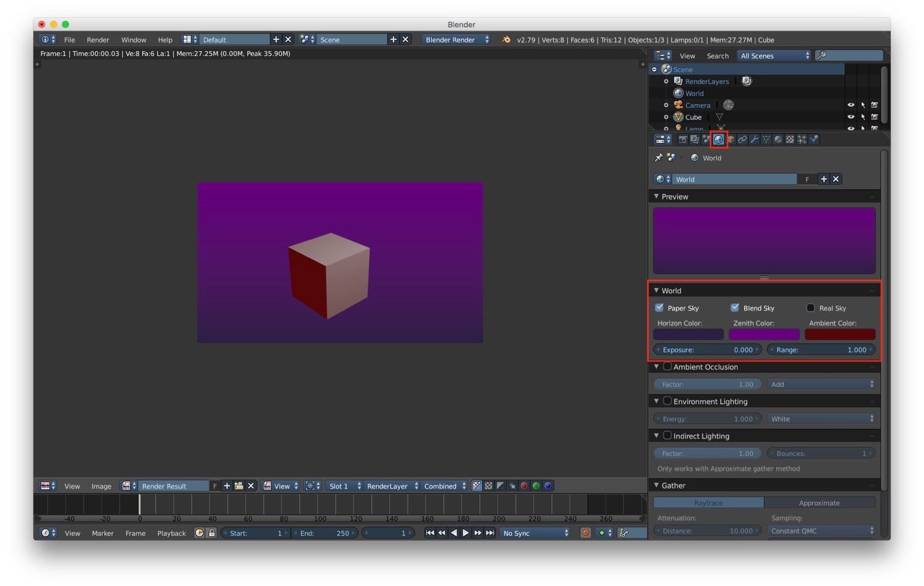
Task: Open No Sync playback dropdown
Action: 535,533
